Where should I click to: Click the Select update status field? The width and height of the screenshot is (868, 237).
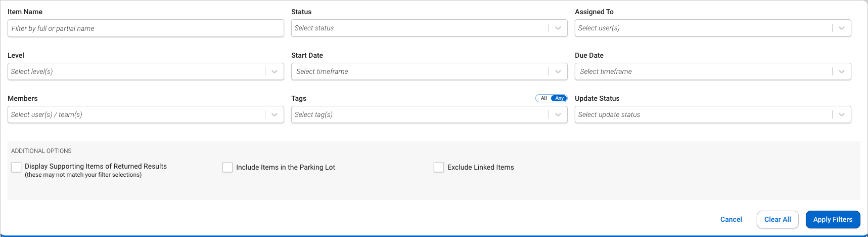tap(703, 115)
